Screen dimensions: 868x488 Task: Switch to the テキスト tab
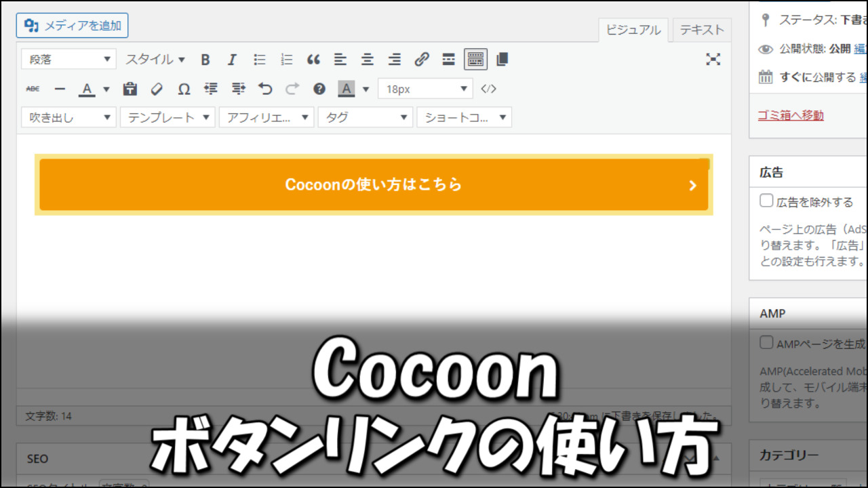(x=701, y=29)
